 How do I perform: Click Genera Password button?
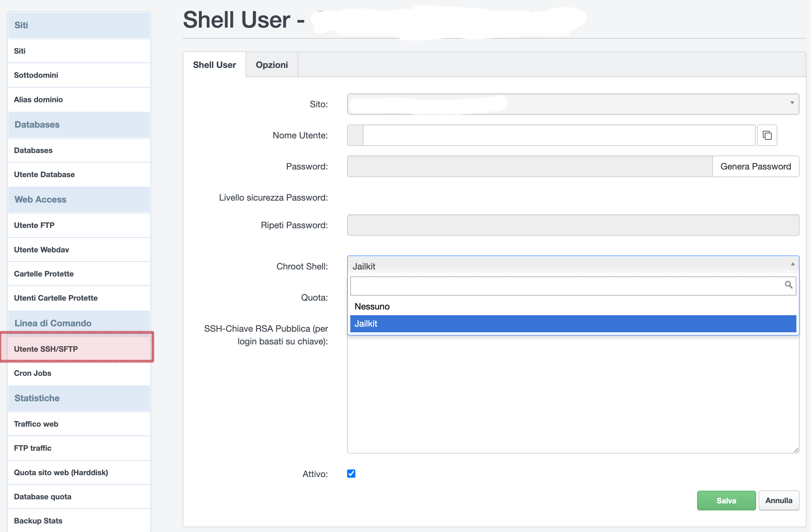[x=755, y=166]
